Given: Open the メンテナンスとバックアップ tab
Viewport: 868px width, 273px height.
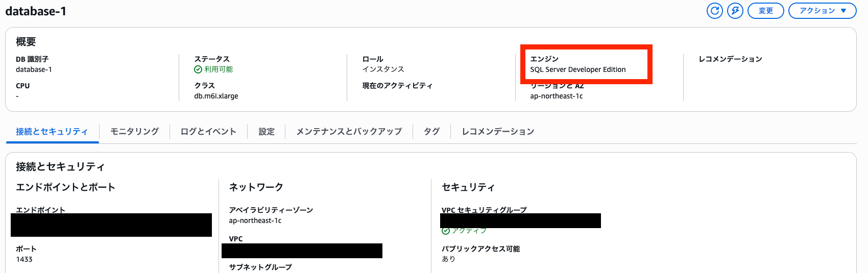Looking at the screenshot, I should pyautogui.click(x=349, y=132).
